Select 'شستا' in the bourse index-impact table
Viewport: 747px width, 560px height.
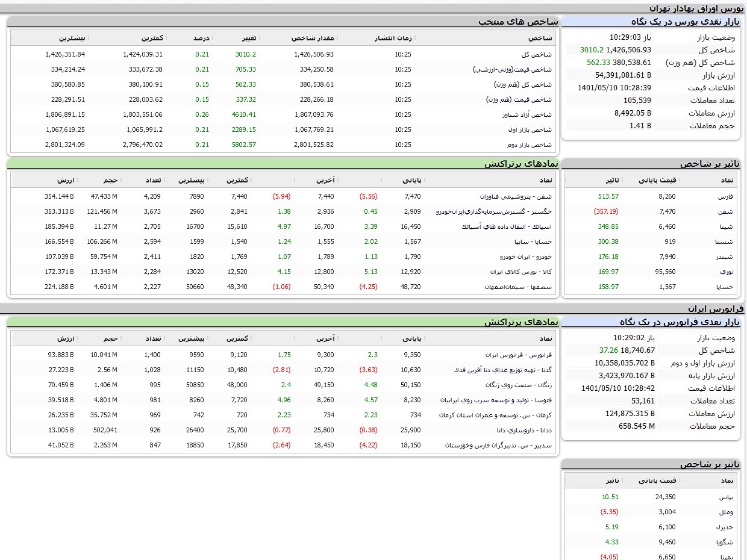[x=725, y=241]
